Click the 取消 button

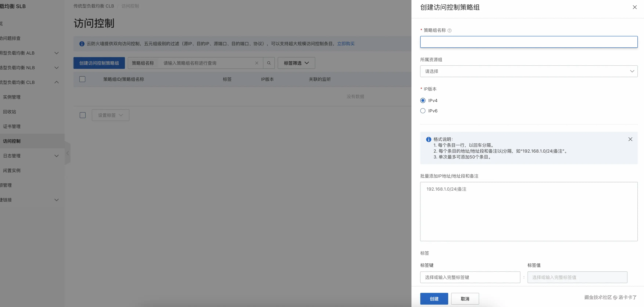(465, 299)
